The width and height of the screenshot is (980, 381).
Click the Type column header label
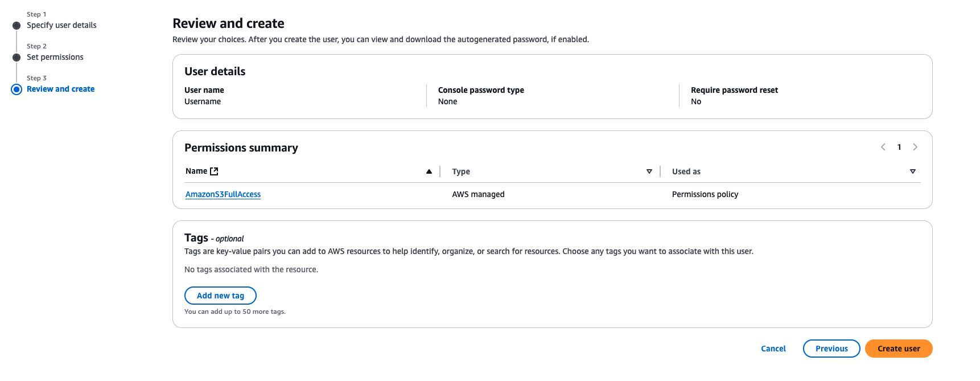point(461,171)
